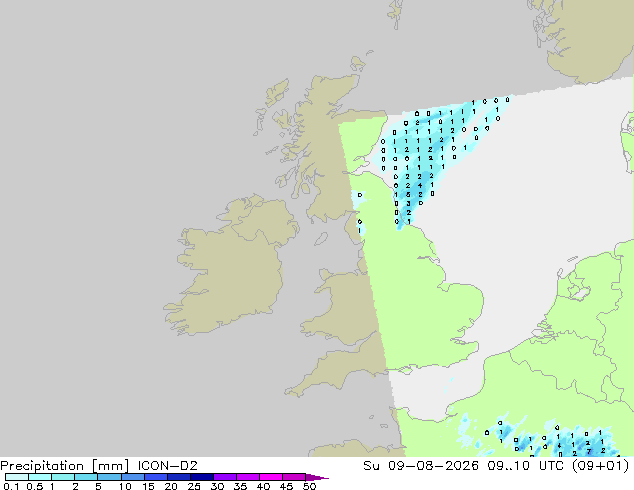The width and height of the screenshot is (634, 490).
Task: Click the 'ICON-D2' model label
Action: 167,466
